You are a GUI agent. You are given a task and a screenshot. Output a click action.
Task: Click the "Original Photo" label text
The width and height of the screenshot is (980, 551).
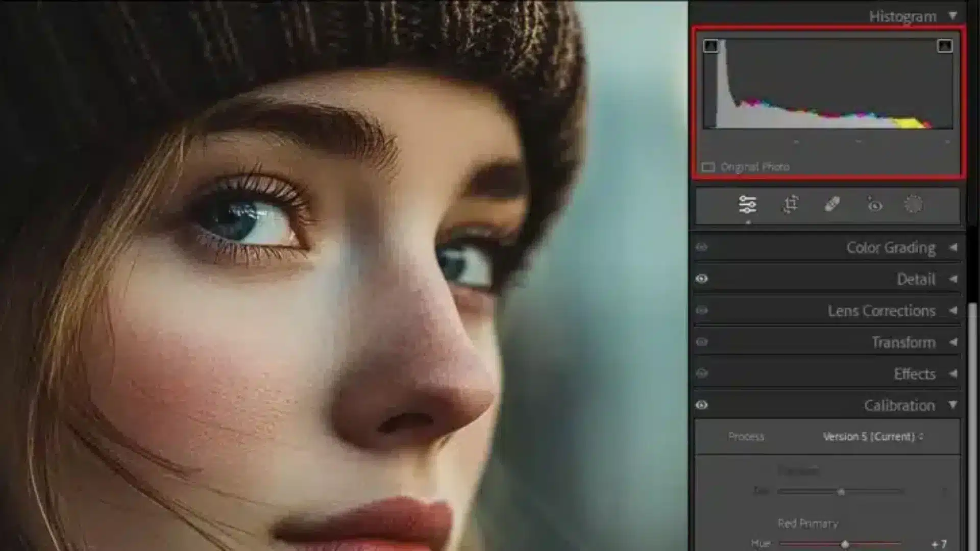[755, 167]
